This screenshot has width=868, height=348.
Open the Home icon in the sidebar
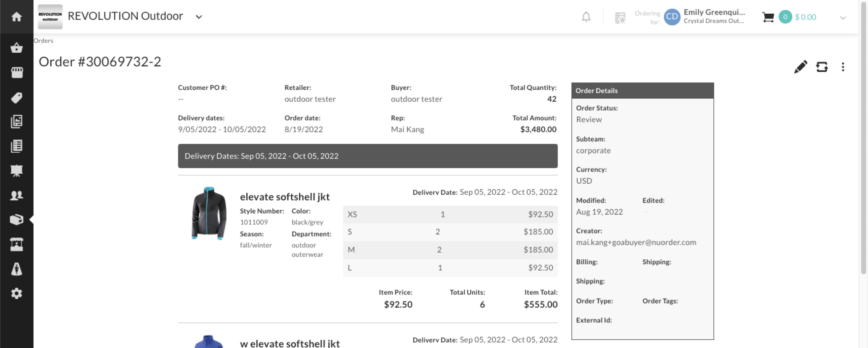tap(16, 16)
